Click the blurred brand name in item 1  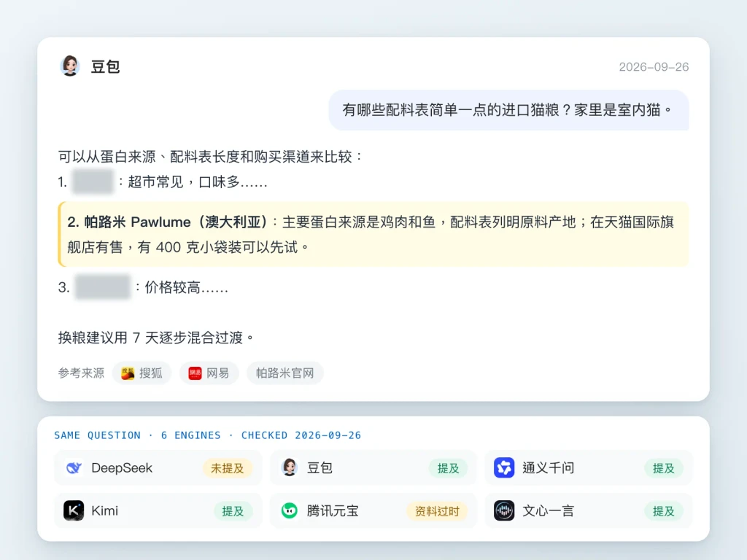93,182
